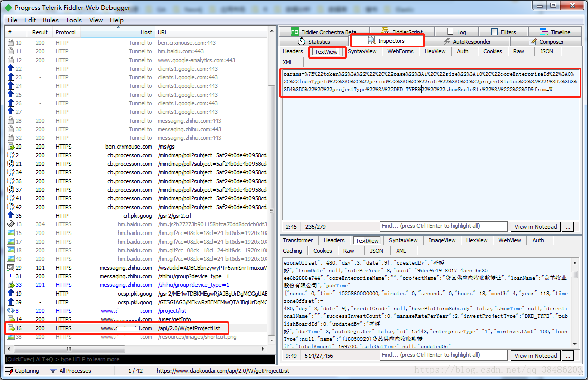Sort sessions by URL column
Viewport: 588px width, 380px height.
[x=212, y=32]
